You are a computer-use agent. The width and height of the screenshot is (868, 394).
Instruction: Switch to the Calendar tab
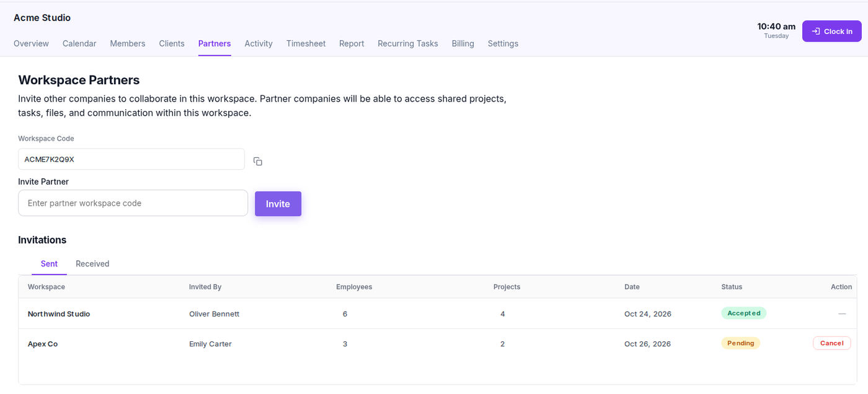(79, 43)
